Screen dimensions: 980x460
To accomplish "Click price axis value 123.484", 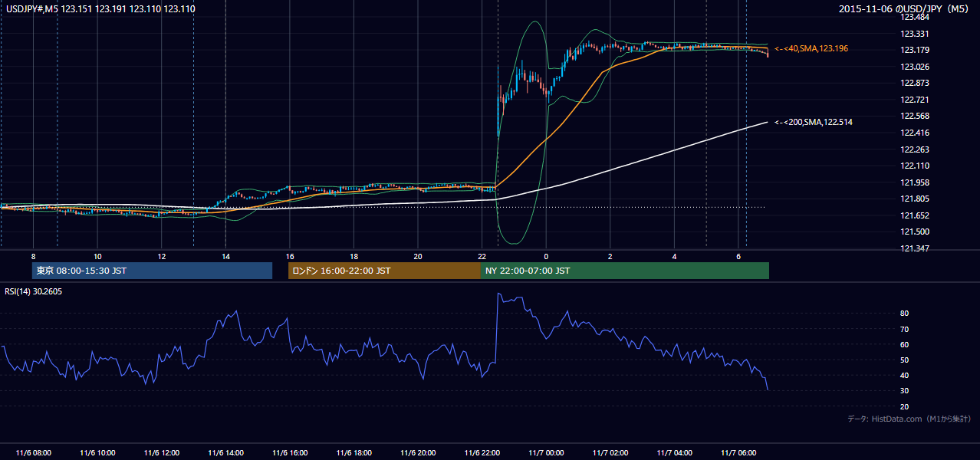I will click(915, 17).
